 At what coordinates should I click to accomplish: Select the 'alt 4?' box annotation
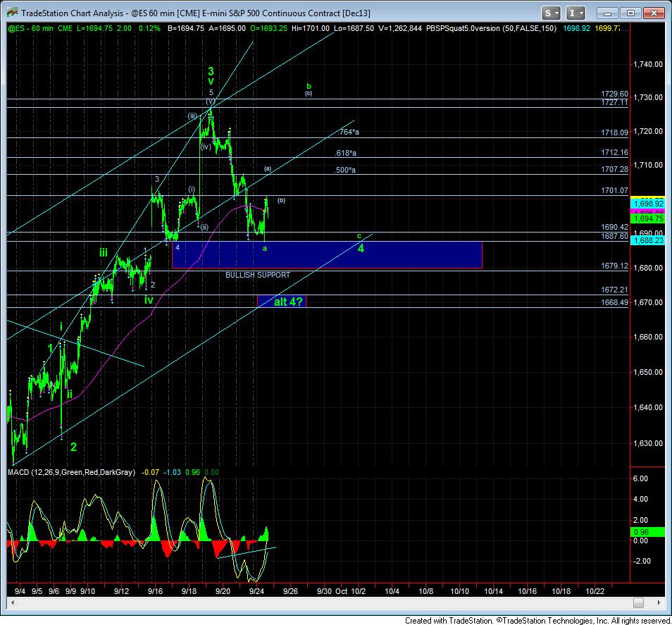282,301
